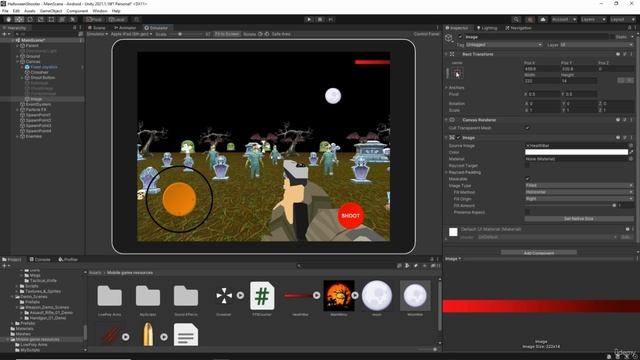Click the Set Native Size button
Viewport: 640px width, 360px height.
578,219
